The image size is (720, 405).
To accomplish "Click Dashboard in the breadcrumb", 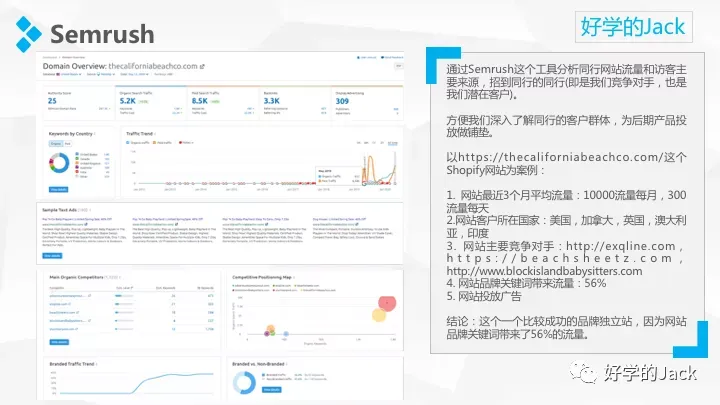I will (50, 57).
